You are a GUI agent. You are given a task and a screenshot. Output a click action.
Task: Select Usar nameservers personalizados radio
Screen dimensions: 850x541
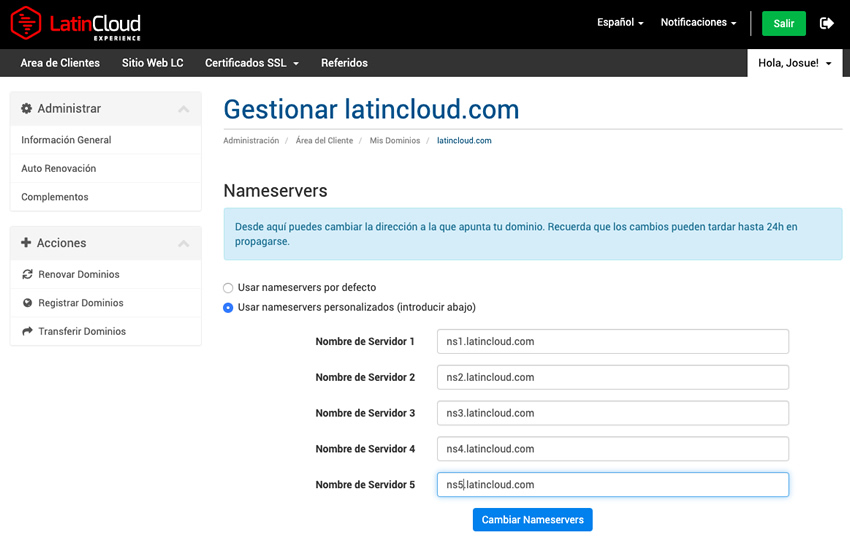coord(228,308)
